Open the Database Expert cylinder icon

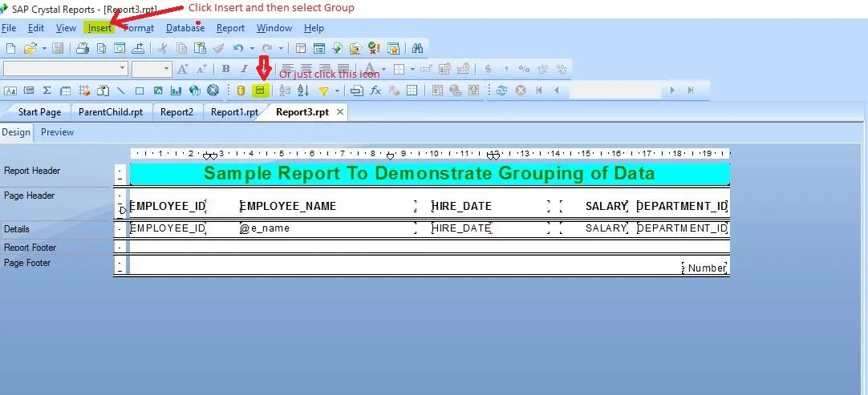pyautogui.click(x=241, y=91)
